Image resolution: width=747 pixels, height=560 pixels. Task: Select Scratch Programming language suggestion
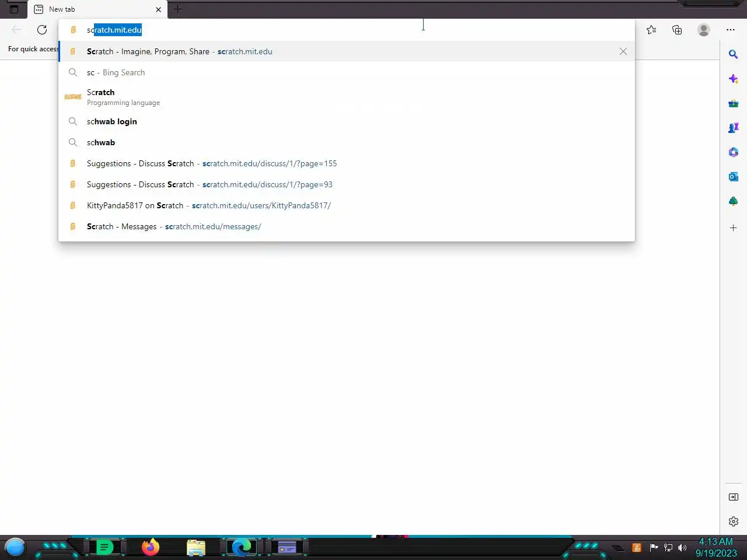point(347,97)
